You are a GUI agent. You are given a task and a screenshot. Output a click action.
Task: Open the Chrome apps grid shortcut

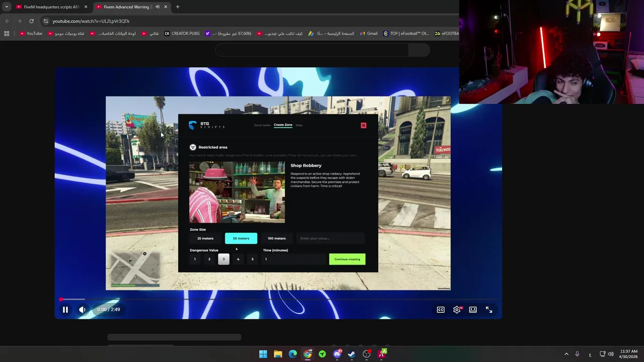(x=7, y=34)
